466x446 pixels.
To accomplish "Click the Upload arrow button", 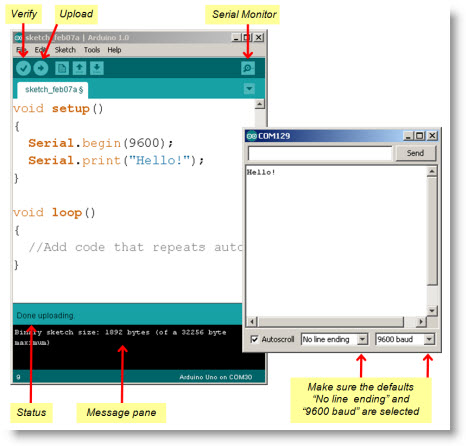I will (x=41, y=68).
